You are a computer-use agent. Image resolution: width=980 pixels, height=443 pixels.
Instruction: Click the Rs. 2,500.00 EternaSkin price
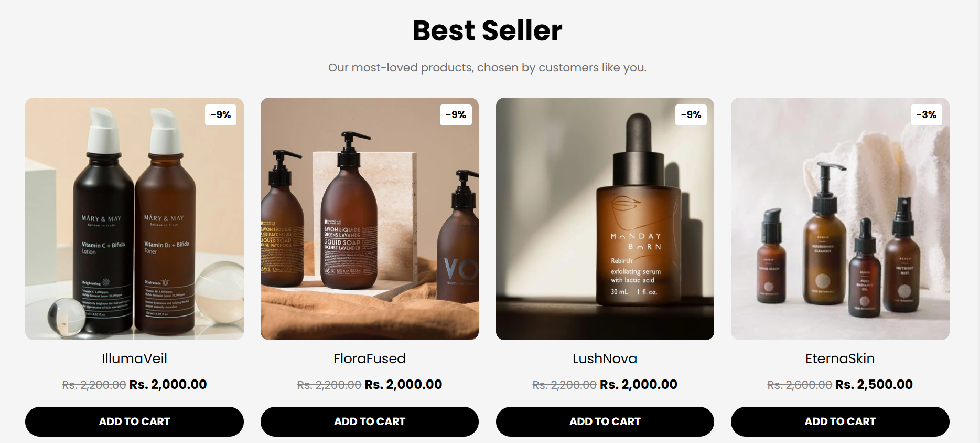[874, 384]
